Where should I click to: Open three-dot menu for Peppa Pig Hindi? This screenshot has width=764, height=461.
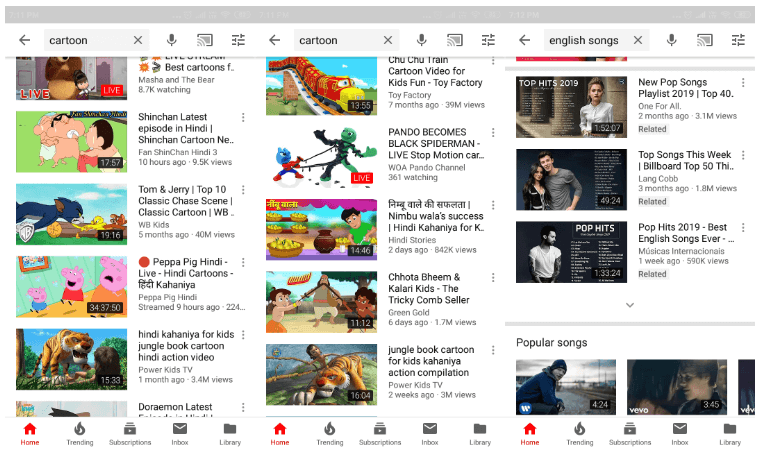pos(243,263)
